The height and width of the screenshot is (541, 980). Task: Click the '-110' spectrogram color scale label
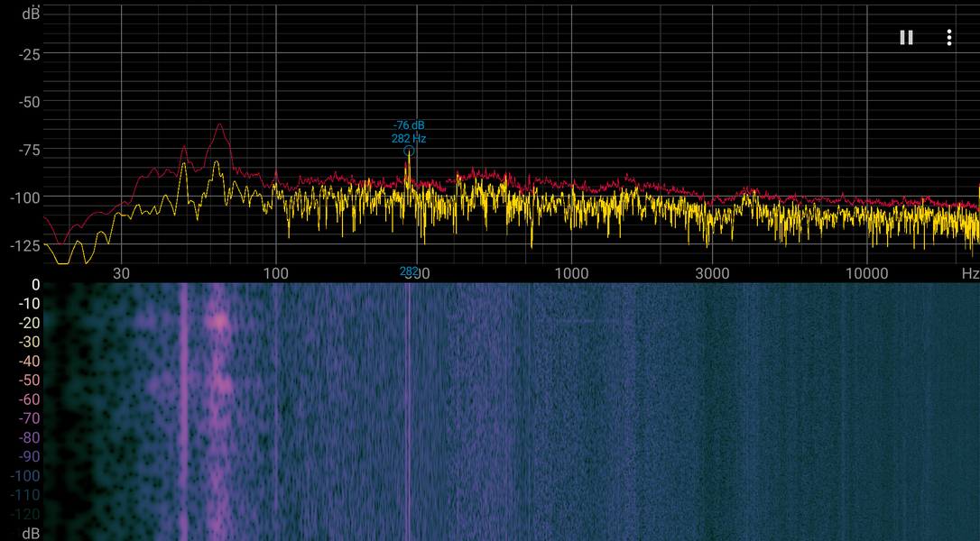point(25,495)
